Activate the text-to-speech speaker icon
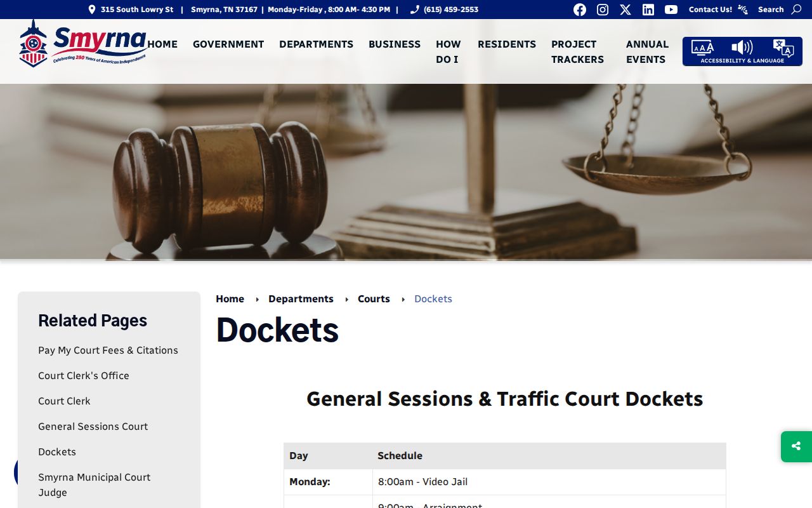Screen dimensions: 812x508 tap(742, 48)
